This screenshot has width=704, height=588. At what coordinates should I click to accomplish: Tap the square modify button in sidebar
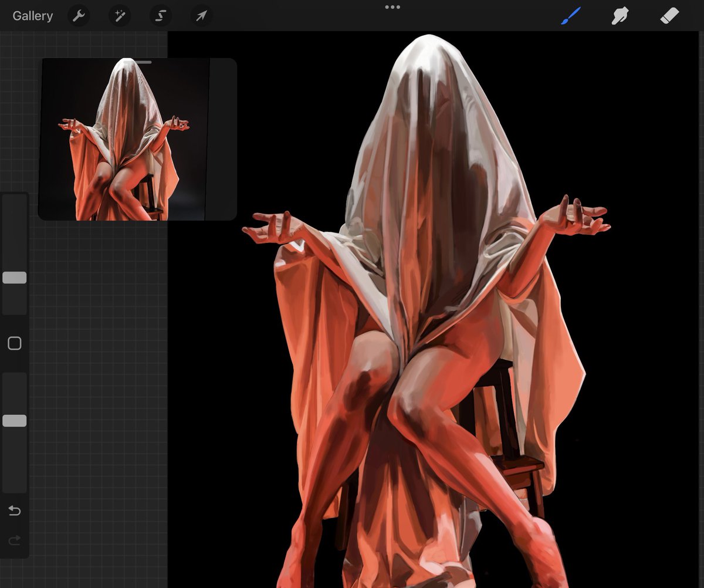click(15, 343)
